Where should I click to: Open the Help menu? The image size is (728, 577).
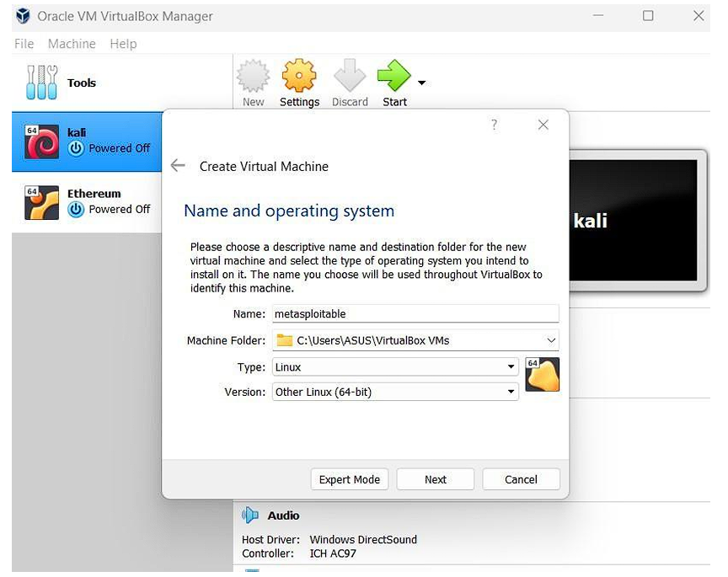[x=123, y=44]
